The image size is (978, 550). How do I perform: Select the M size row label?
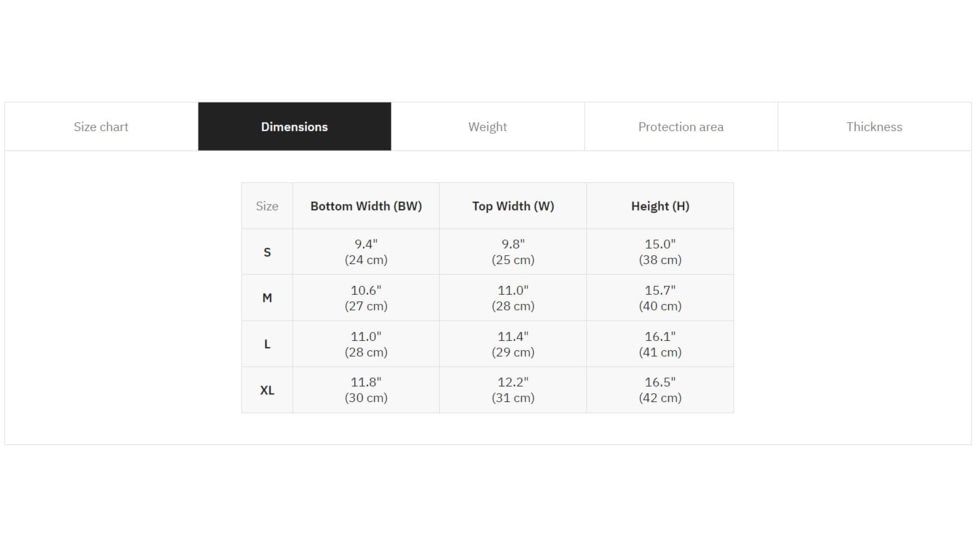tap(267, 298)
